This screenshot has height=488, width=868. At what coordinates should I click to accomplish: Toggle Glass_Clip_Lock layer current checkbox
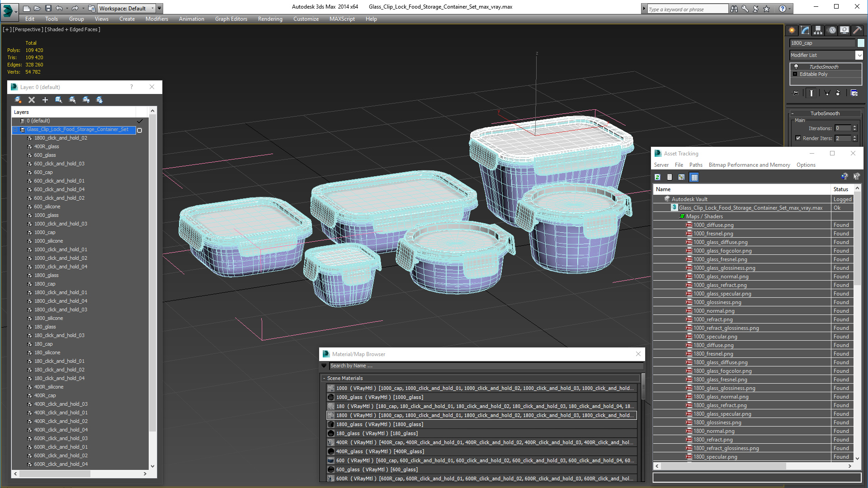point(140,130)
